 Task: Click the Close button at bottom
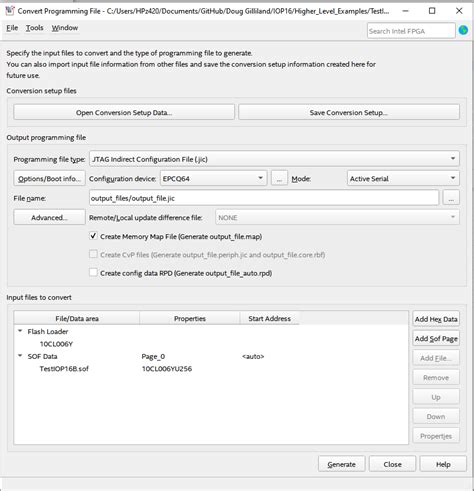392,464
